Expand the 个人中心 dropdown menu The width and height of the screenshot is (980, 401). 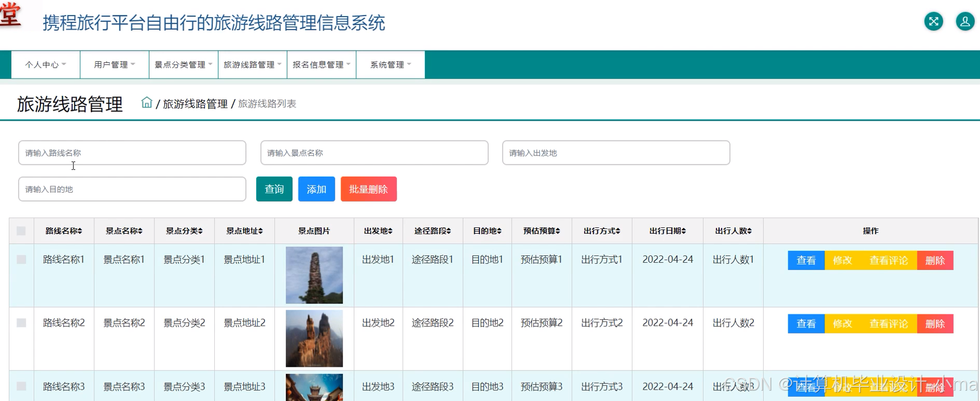[46, 65]
